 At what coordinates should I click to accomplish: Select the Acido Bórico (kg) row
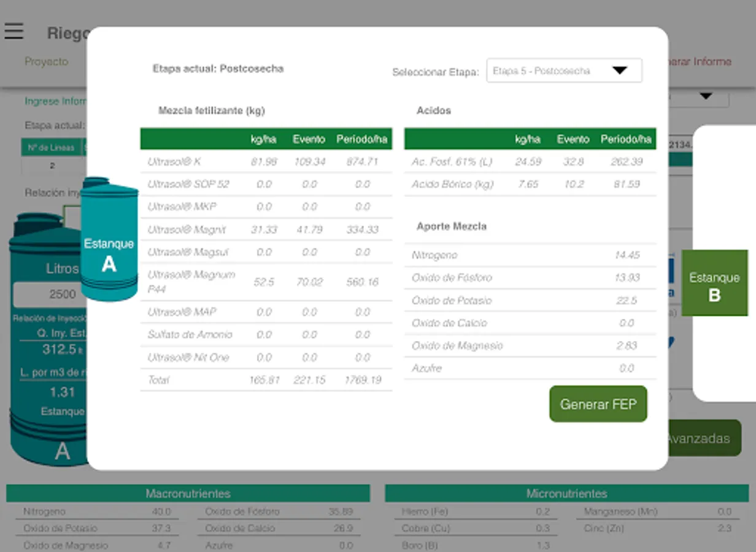(530, 184)
